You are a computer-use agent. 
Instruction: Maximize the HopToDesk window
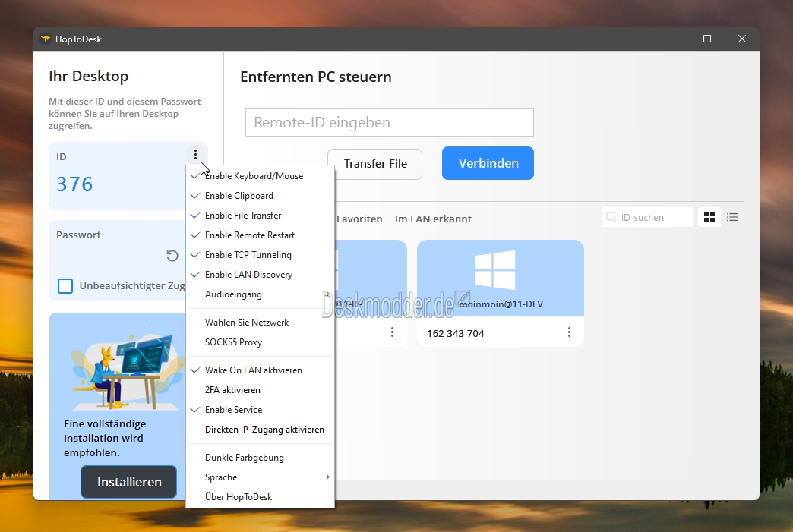707,39
